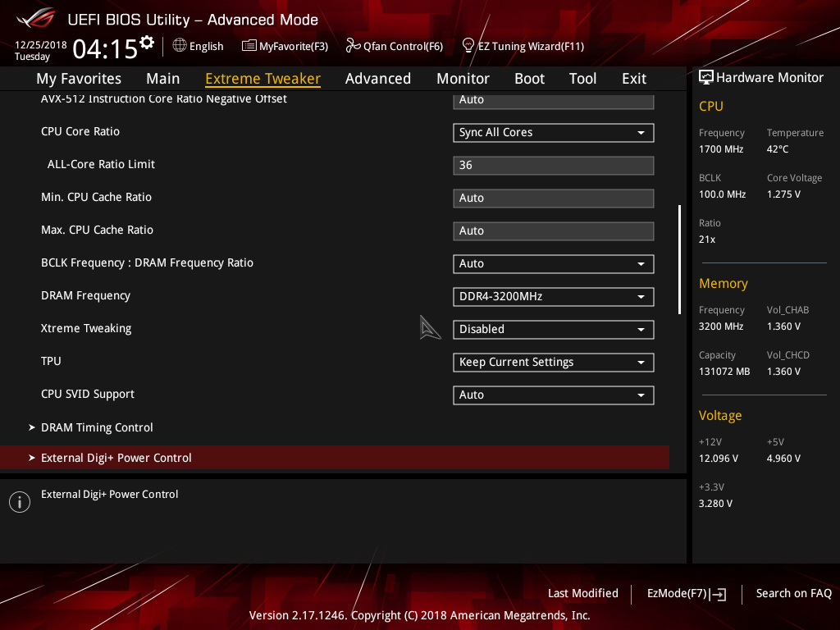Click the MyFavorite list icon
The height and width of the screenshot is (630, 840).
[249, 46]
